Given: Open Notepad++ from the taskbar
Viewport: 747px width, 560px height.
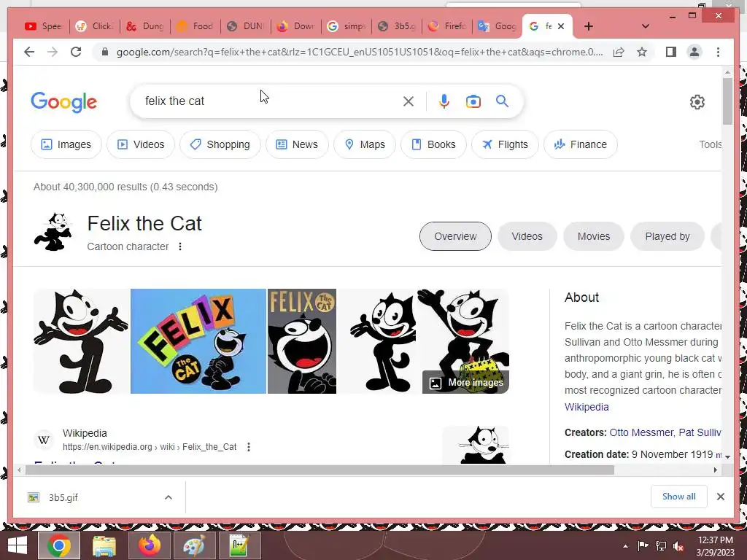Looking at the screenshot, I should pos(239,545).
